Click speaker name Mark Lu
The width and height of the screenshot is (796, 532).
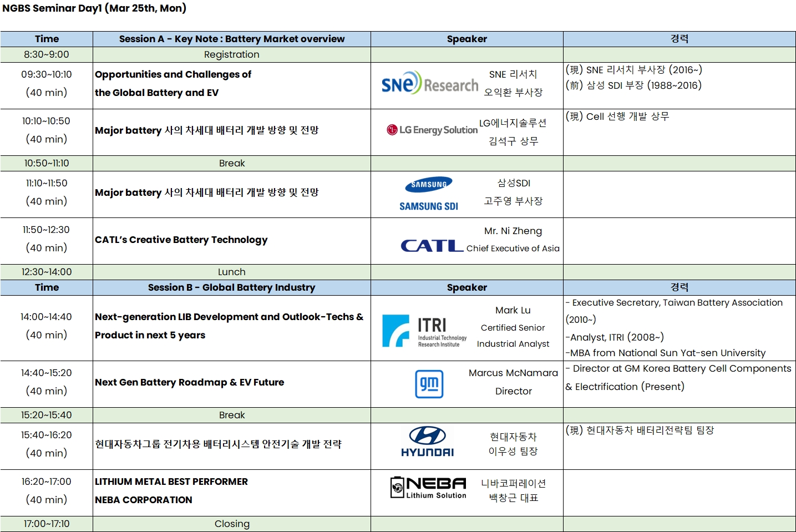coord(513,310)
